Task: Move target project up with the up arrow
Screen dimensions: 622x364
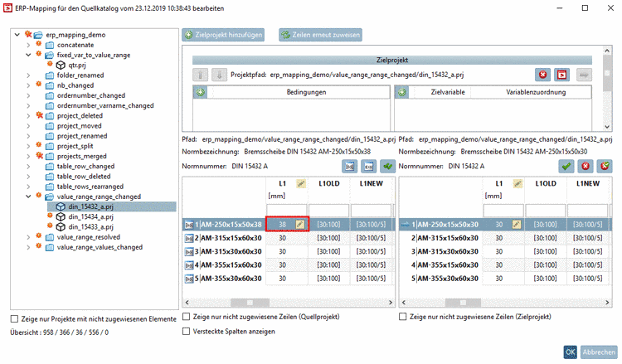Action: point(201,75)
